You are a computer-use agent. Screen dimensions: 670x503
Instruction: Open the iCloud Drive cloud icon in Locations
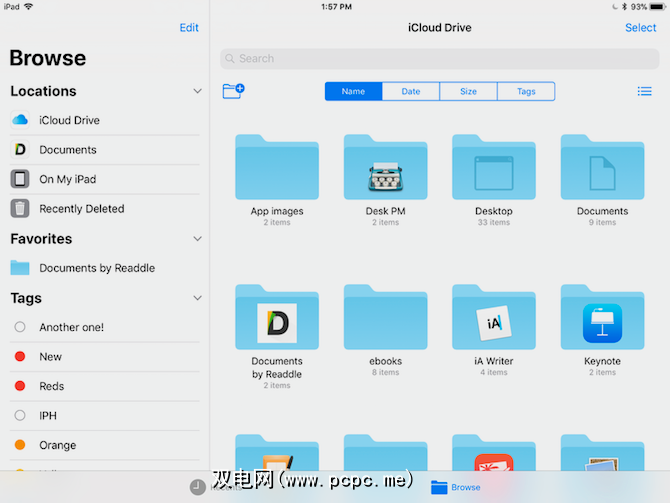pos(20,120)
